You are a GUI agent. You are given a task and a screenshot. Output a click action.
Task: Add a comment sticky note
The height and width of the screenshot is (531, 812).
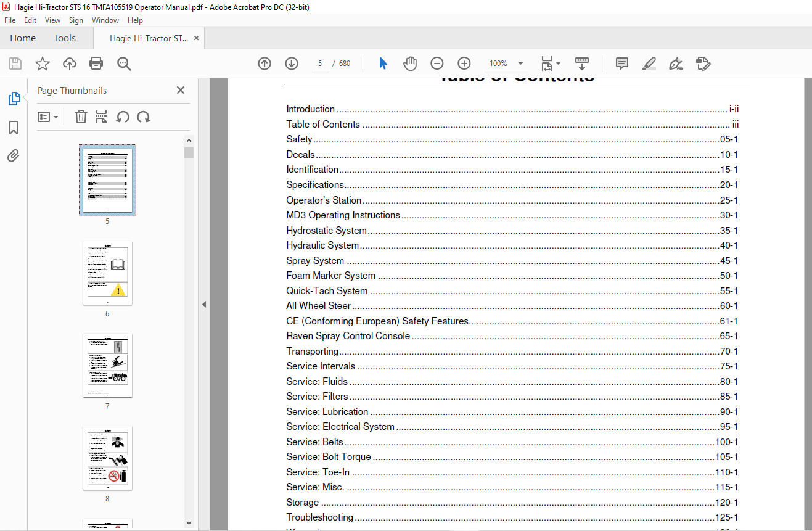pyautogui.click(x=622, y=64)
